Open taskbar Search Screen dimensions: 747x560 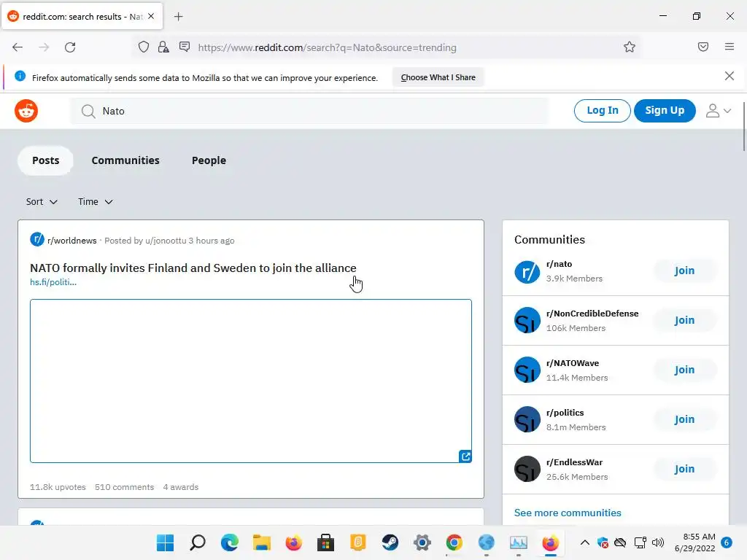point(197,542)
